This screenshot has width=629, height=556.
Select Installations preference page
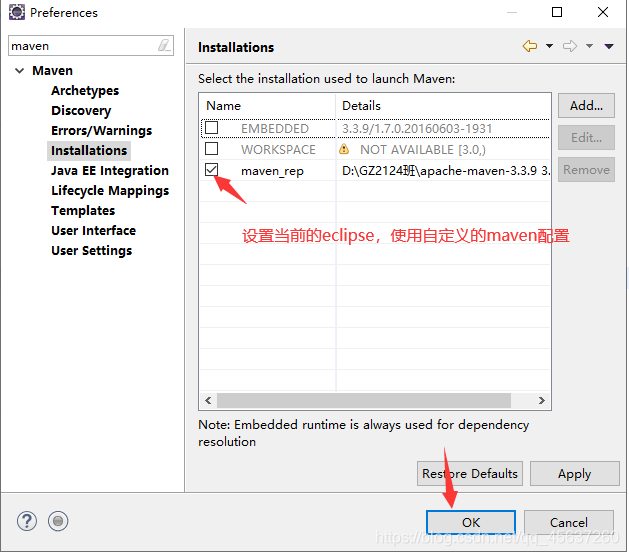pyautogui.click(x=89, y=151)
